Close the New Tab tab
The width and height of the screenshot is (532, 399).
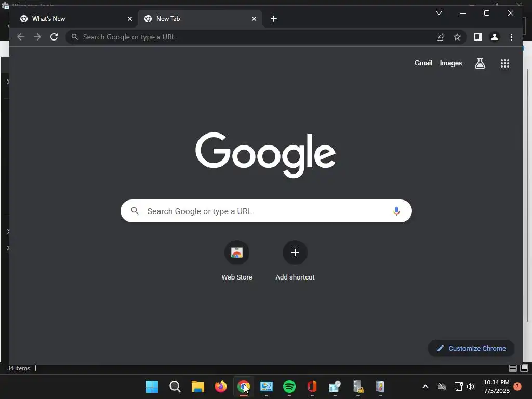[x=254, y=19]
